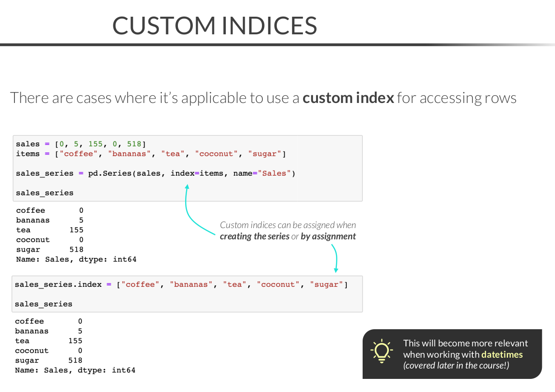The height and width of the screenshot is (392, 555).
Task: Click first output's "Name: Sales, dtype: int64" line
Action: (x=76, y=259)
